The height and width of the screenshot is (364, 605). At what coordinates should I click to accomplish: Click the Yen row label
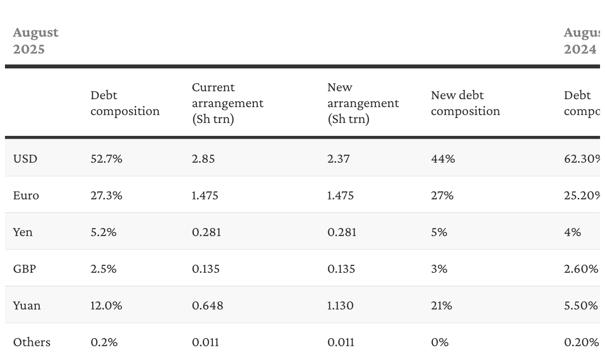point(23,232)
